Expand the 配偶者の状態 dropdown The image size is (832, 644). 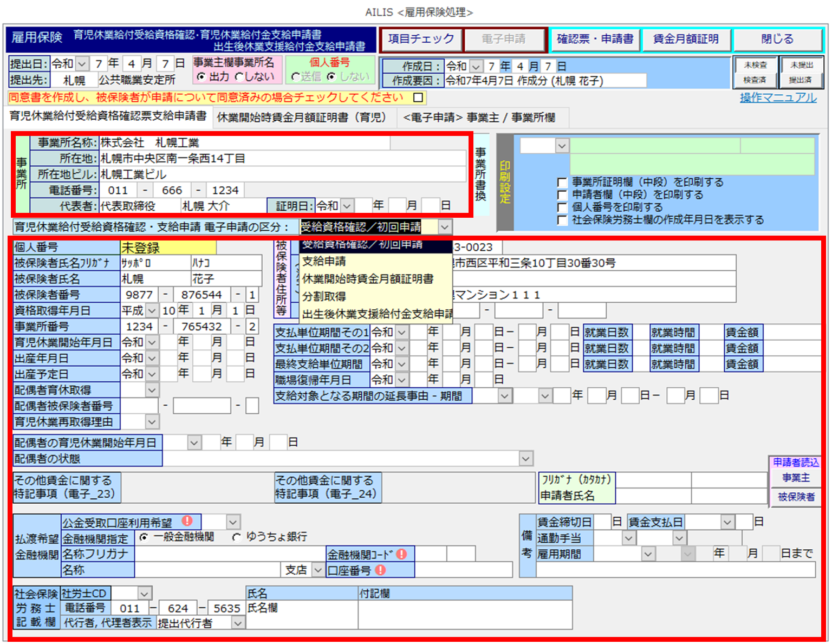pos(525,459)
